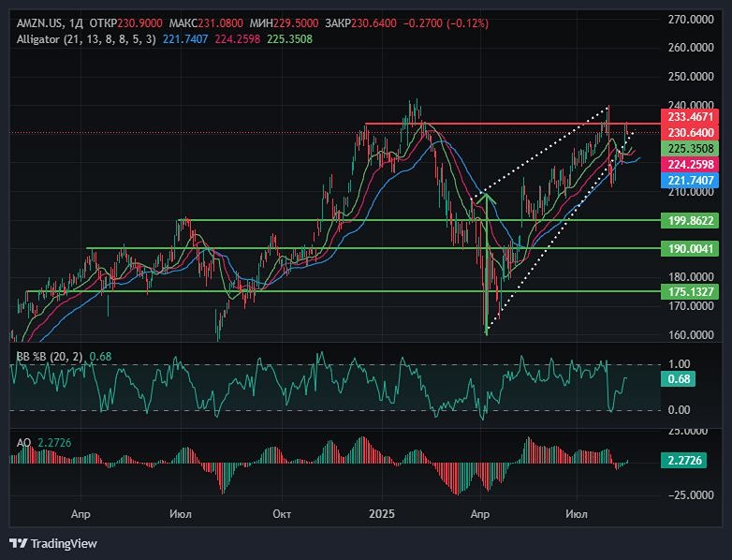This screenshot has height=560, width=732.
Task: Click the 1.00 level label in BB pane
Action: pyautogui.click(x=679, y=364)
